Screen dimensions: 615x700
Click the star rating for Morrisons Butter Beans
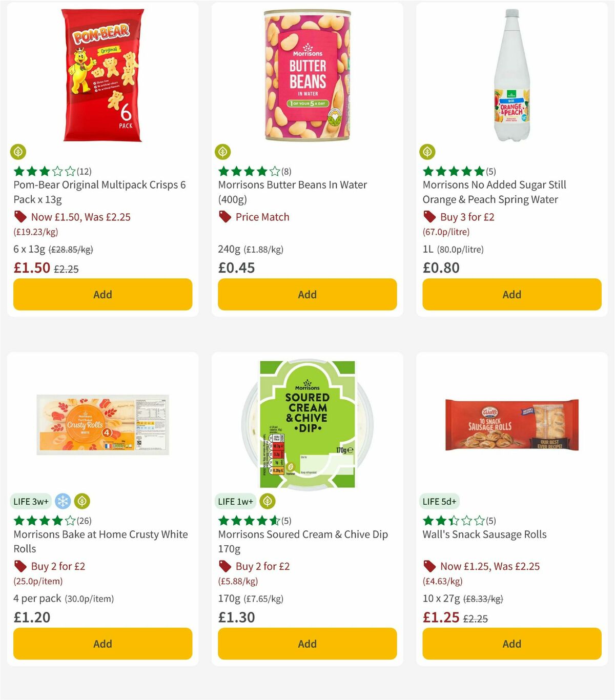(x=246, y=171)
